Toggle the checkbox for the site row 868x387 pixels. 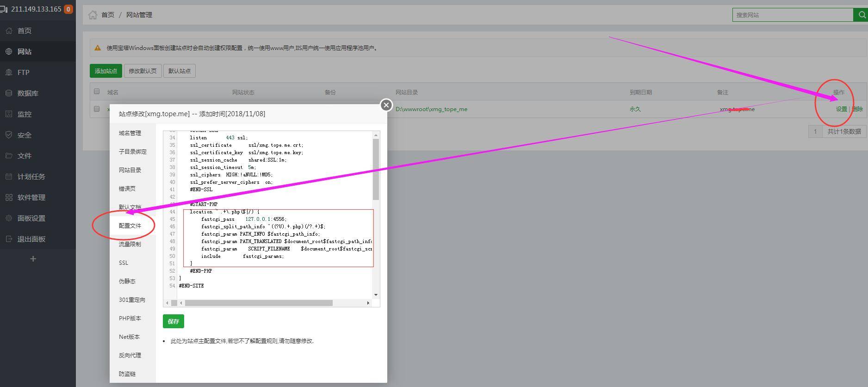97,109
